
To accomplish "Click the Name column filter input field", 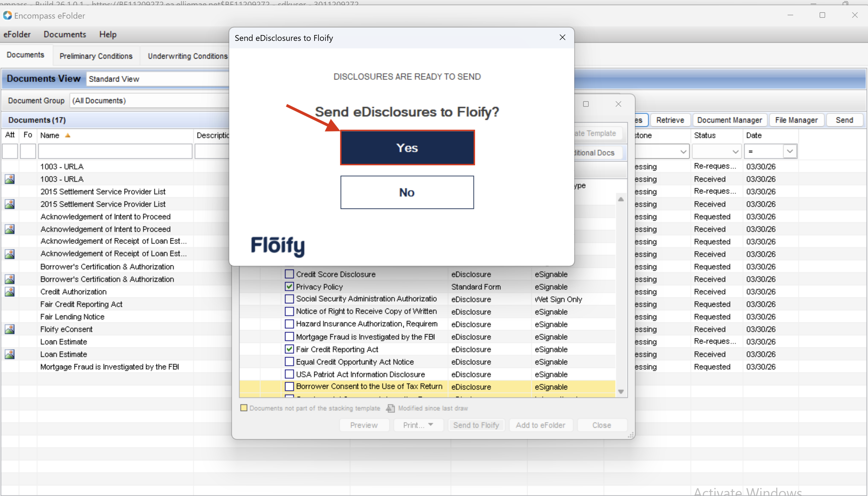I will [x=115, y=151].
